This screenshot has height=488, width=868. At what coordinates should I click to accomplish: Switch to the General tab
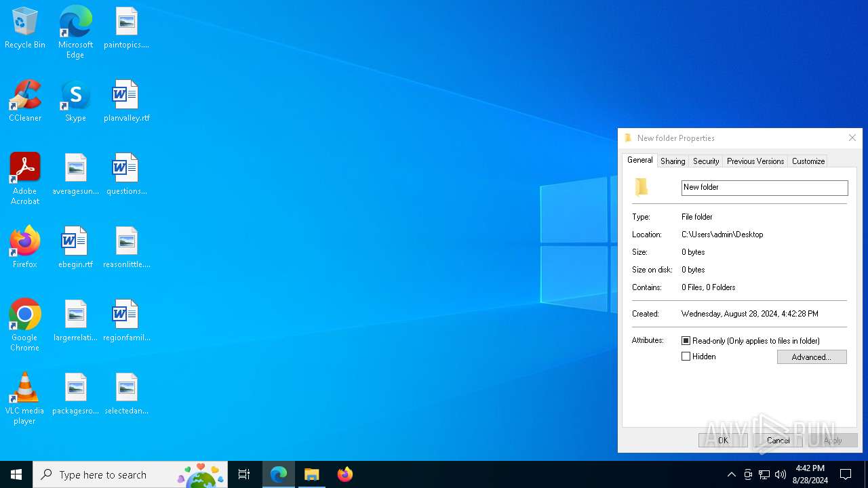(639, 161)
